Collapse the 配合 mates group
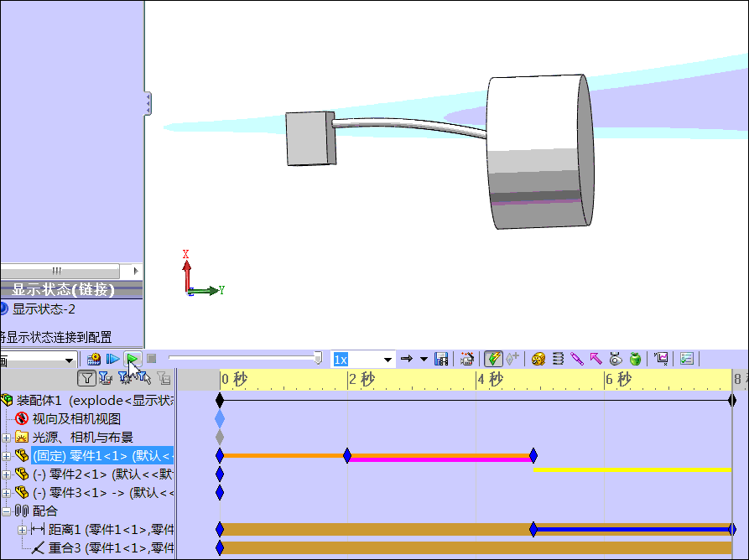 (7, 511)
